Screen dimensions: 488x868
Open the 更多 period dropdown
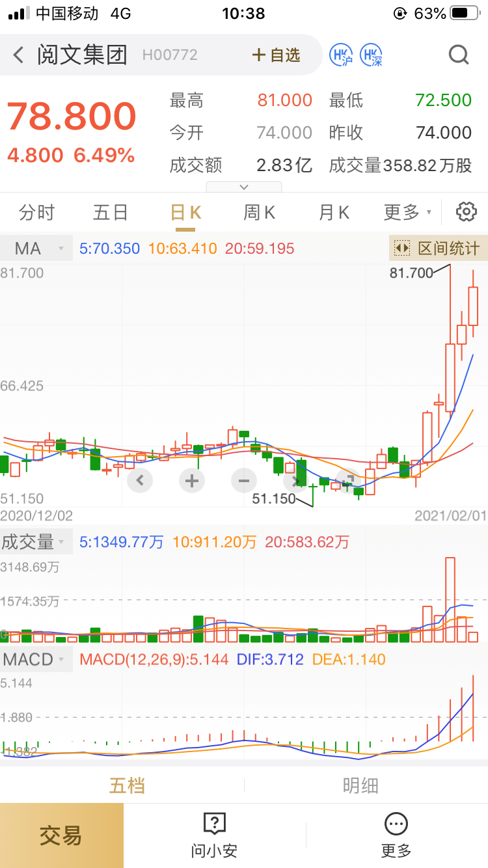pyautogui.click(x=407, y=212)
